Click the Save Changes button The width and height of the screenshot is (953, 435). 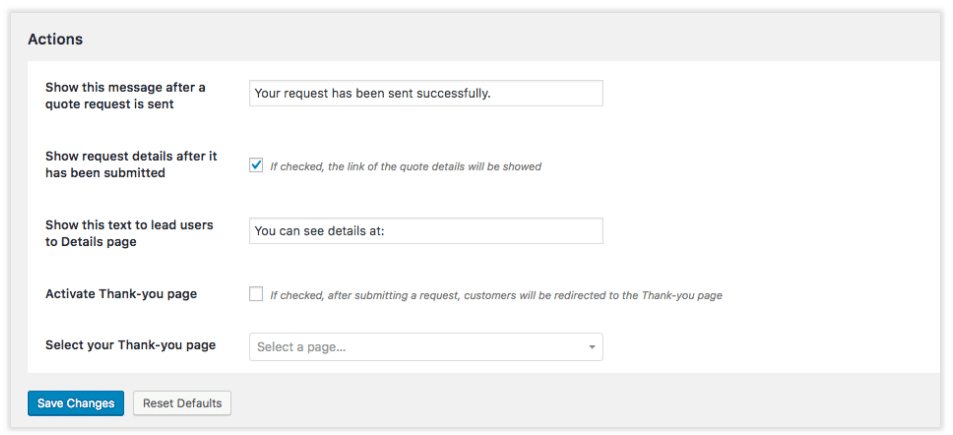(x=76, y=403)
